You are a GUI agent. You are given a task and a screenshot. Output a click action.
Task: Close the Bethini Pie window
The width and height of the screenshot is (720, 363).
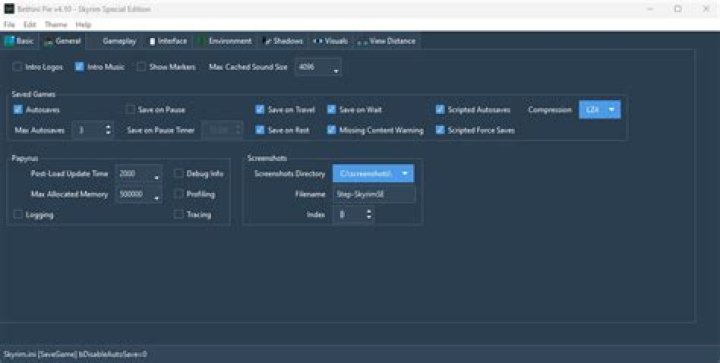pyautogui.click(x=706, y=9)
